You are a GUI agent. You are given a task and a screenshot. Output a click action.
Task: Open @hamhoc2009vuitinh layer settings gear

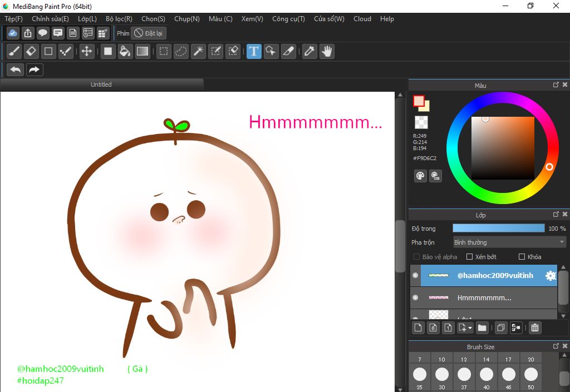pos(551,276)
